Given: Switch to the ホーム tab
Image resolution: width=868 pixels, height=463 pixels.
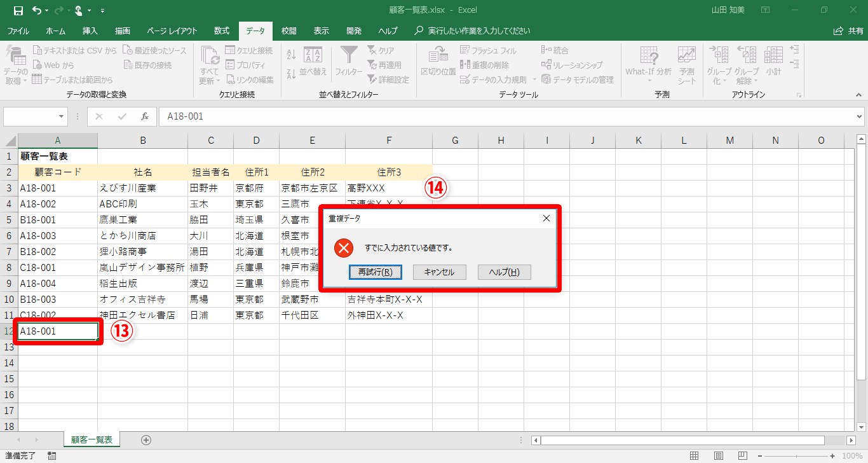Looking at the screenshot, I should point(55,31).
